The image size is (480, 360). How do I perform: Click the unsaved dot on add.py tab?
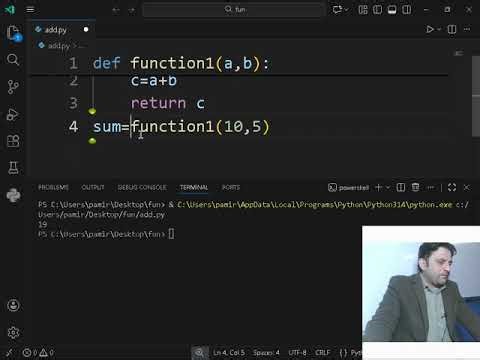[86, 29]
